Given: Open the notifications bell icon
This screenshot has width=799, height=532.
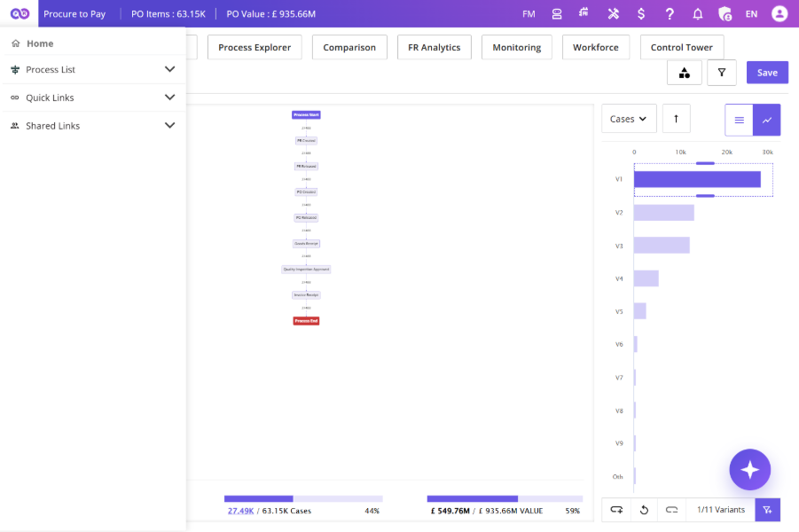Looking at the screenshot, I should point(698,14).
